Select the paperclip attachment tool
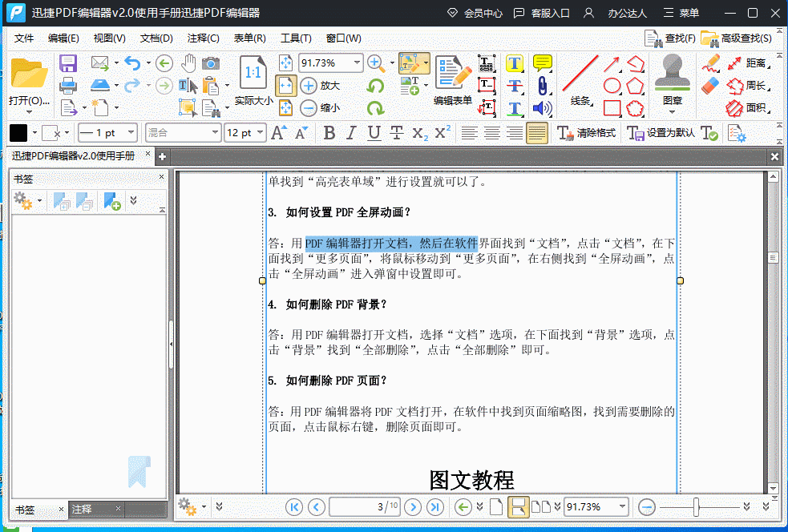The width and height of the screenshot is (788, 532). coord(542,86)
